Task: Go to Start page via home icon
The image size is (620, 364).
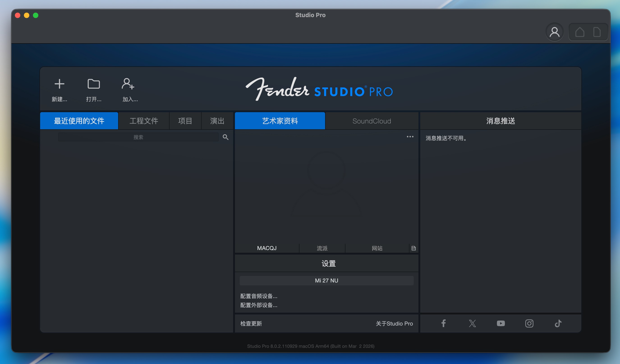Action: click(580, 32)
